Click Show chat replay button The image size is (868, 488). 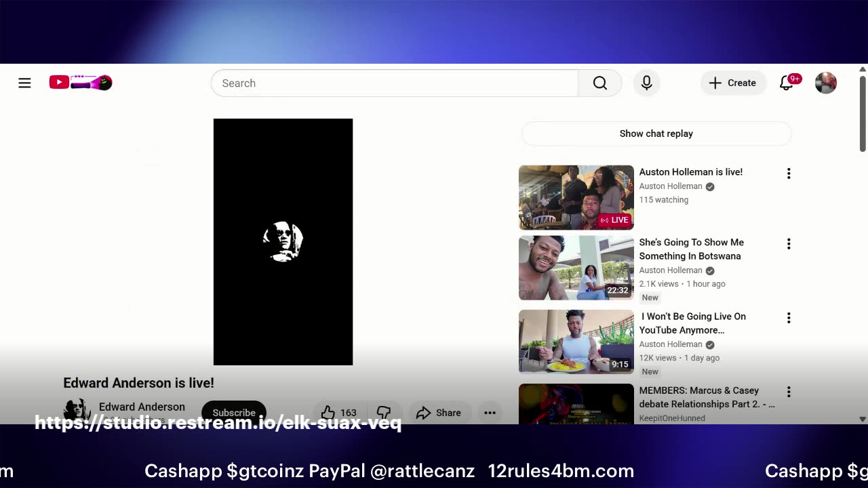(x=656, y=134)
